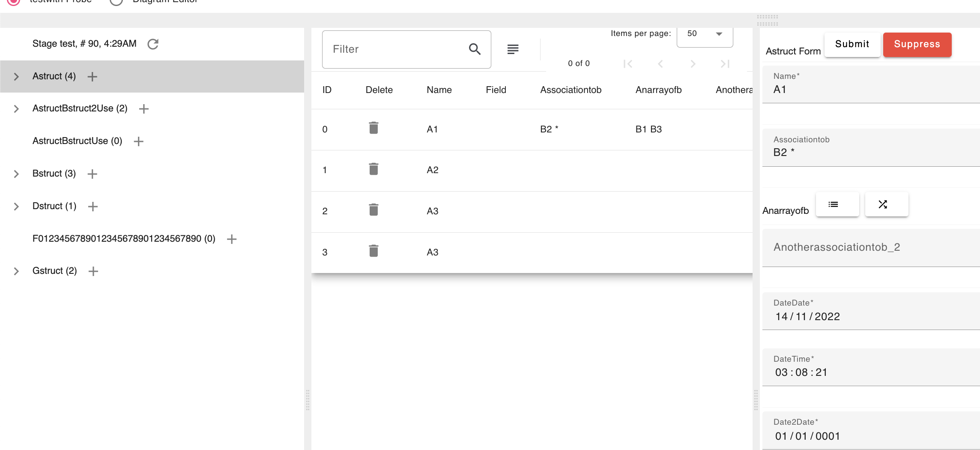Refresh the Stage test list
This screenshot has width=980, height=450.
coord(153,44)
